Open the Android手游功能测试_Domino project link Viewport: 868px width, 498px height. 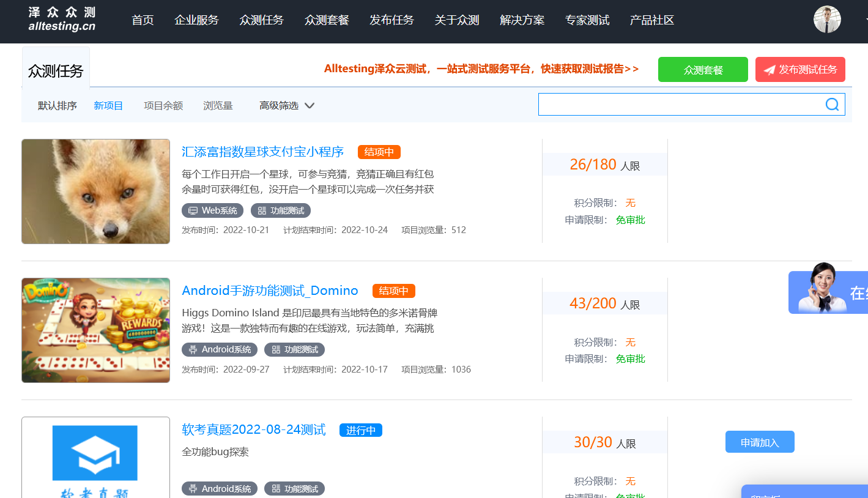pyautogui.click(x=269, y=290)
